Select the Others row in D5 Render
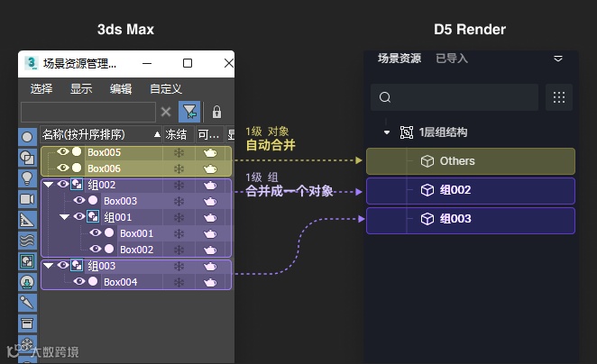This screenshot has width=597, height=364. pos(471,161)
